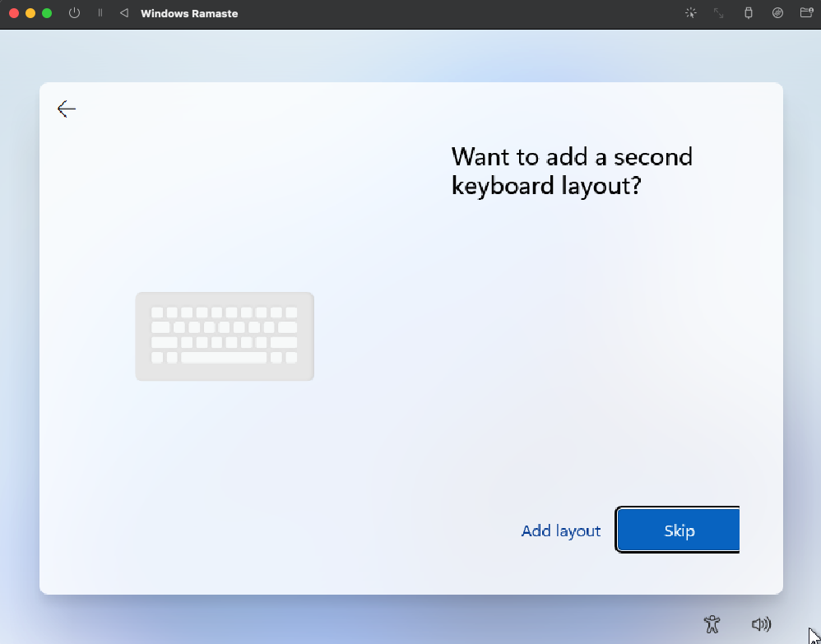Image resolution: width=821 pixels, height=644 pixels.
Task: Go back using the left arrow
Action: [x=67, y=109]
